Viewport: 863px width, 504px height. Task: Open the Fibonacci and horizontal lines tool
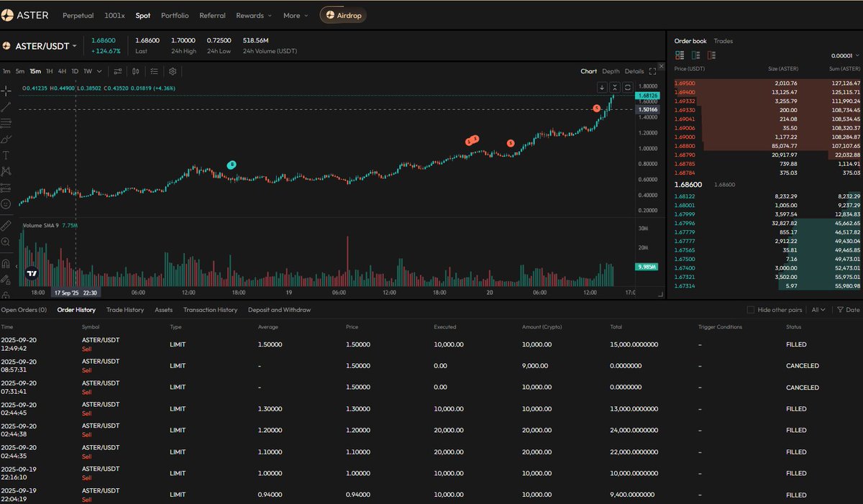(6, 122)
